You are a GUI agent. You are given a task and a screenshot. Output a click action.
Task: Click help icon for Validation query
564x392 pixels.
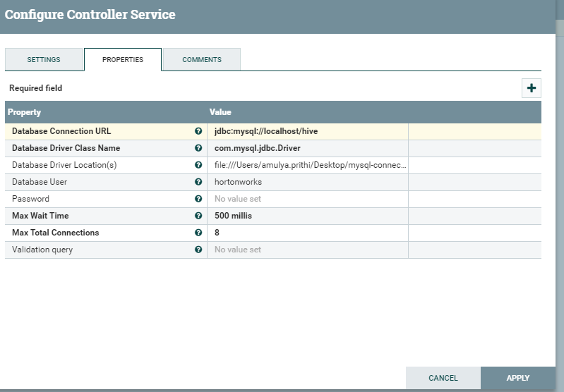click(198, 250)
